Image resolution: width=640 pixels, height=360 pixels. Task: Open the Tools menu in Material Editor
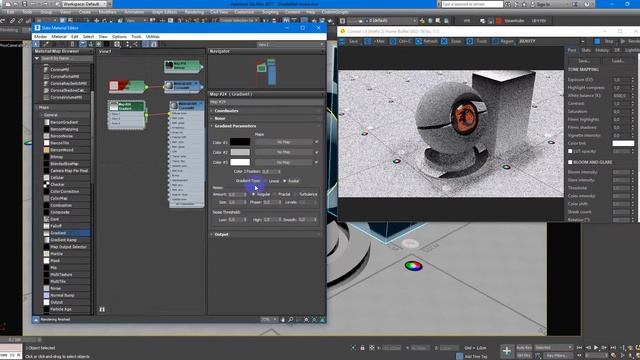point(136,37)
